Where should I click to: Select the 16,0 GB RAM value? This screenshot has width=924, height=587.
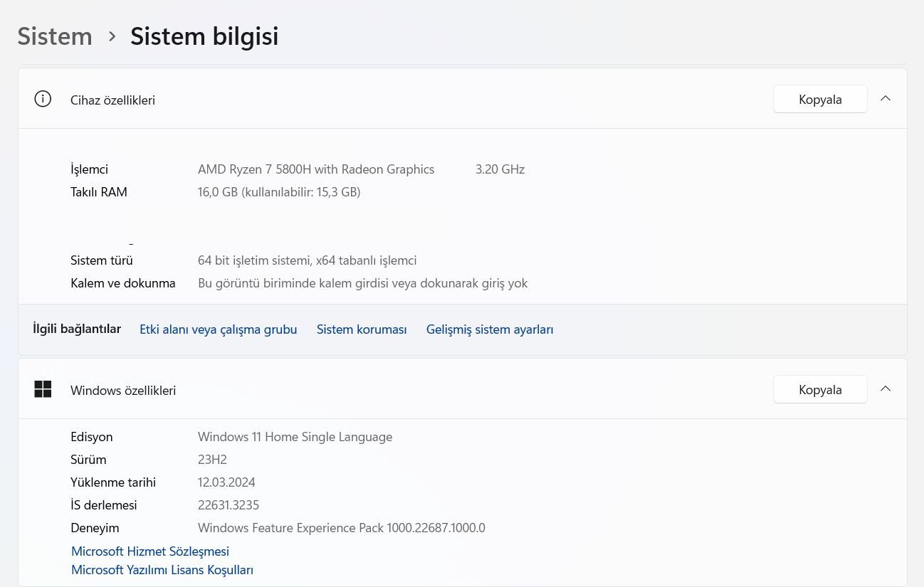[x=279, y=192]
